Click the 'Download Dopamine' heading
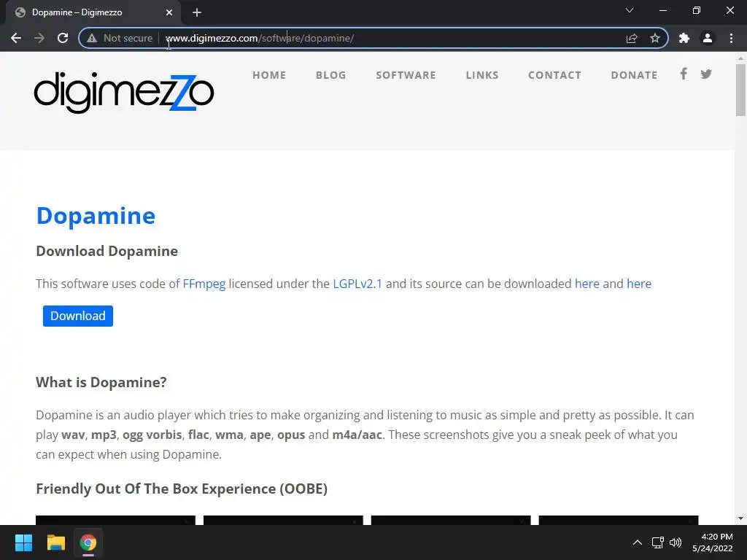747x560 pixels. click(107, 251)
